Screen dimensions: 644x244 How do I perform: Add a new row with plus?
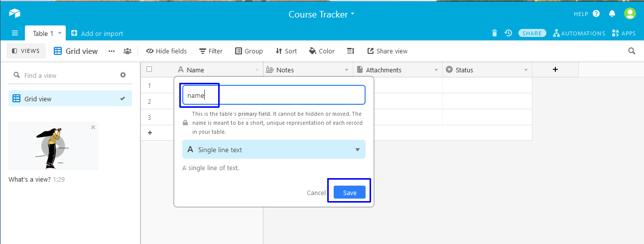(x=150, y=133)
